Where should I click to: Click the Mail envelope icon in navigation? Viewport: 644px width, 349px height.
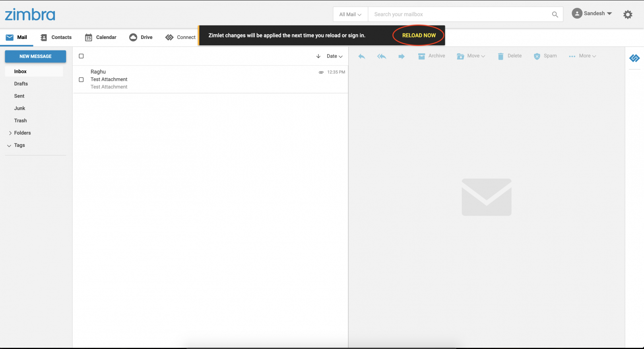tap(10, 37)
